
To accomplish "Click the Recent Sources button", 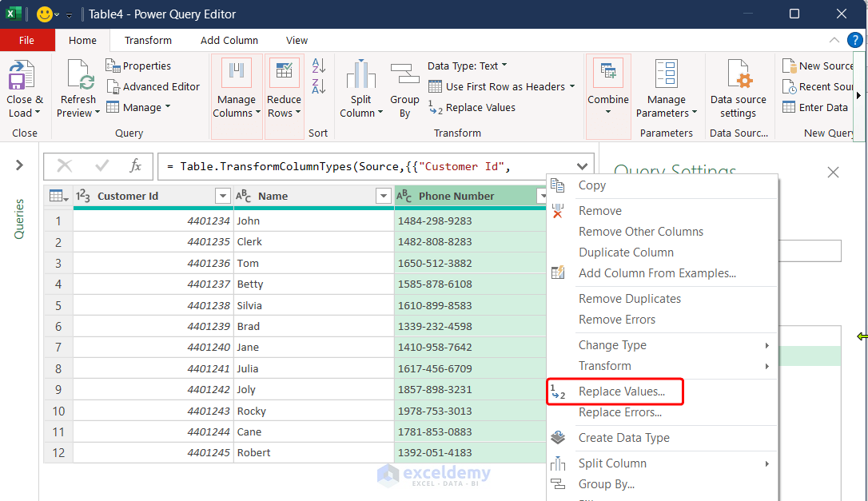I will [x=818, y=87].
